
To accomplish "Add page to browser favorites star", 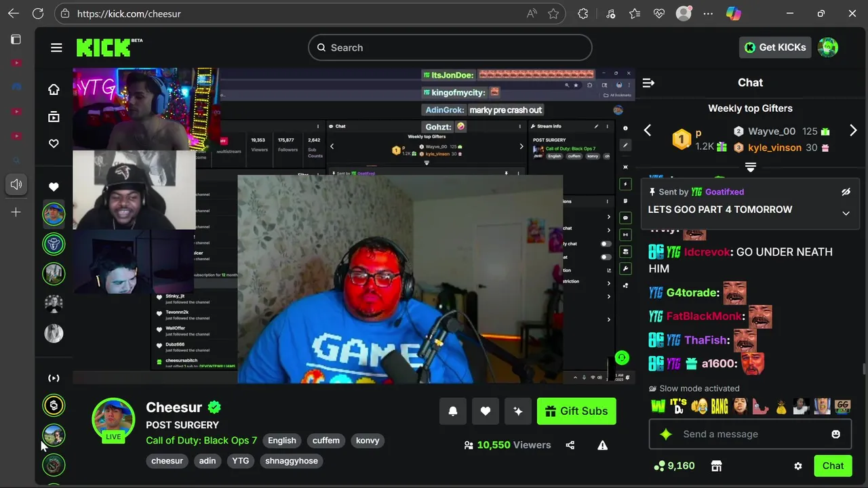I will [553, 14].
